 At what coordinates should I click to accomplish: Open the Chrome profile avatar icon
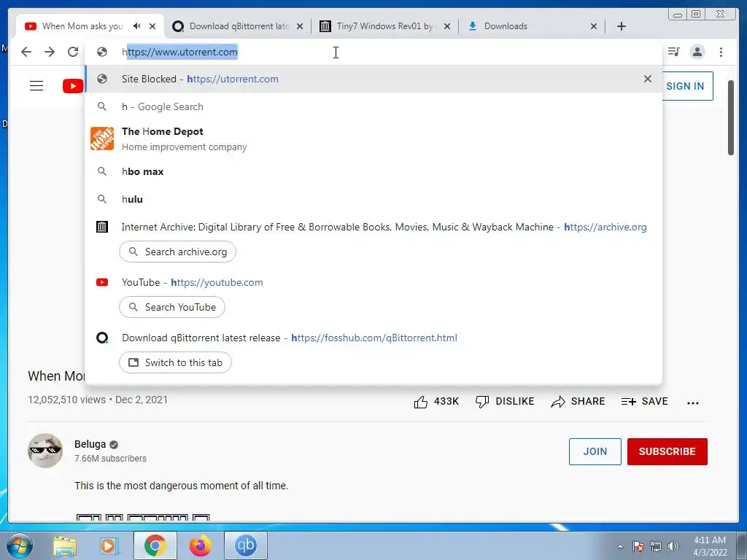(697, 52)
